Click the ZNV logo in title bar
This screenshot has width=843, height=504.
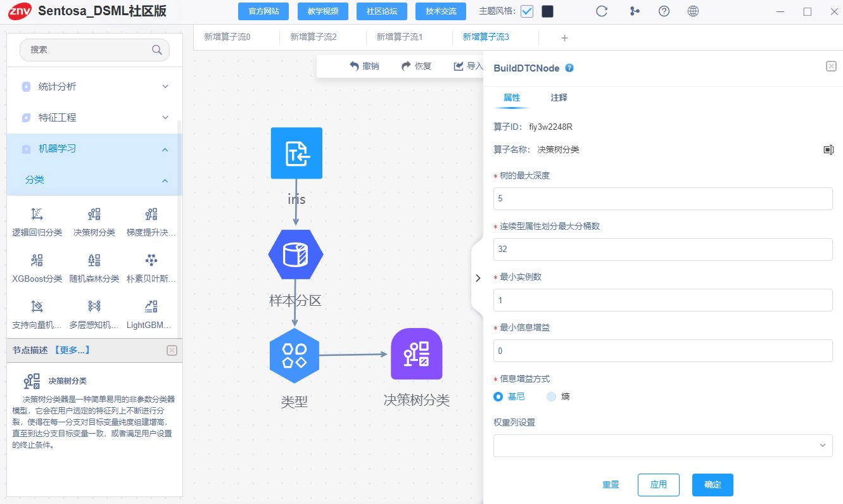[x=20, y=11]
